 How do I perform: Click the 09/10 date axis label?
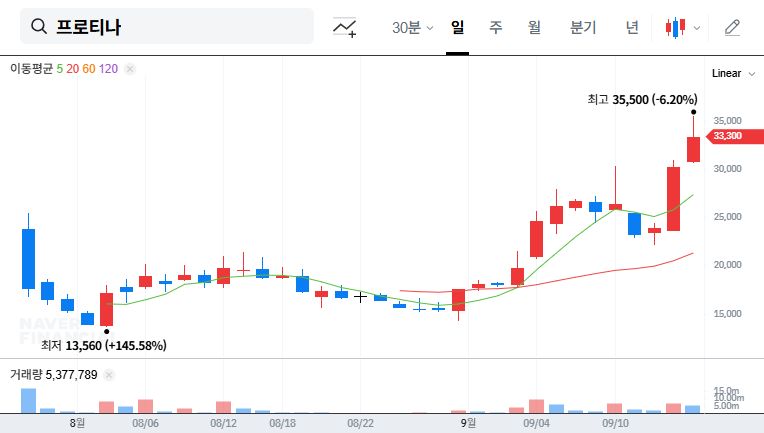[615, 423]
